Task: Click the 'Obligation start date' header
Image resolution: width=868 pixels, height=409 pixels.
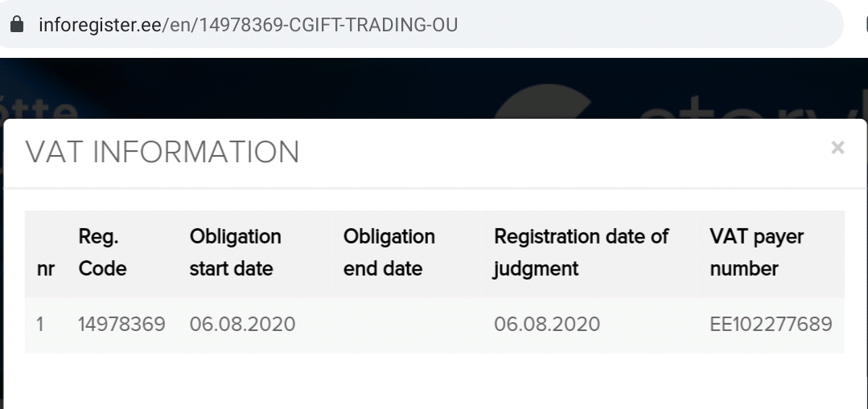Action: tap(235, 253)
